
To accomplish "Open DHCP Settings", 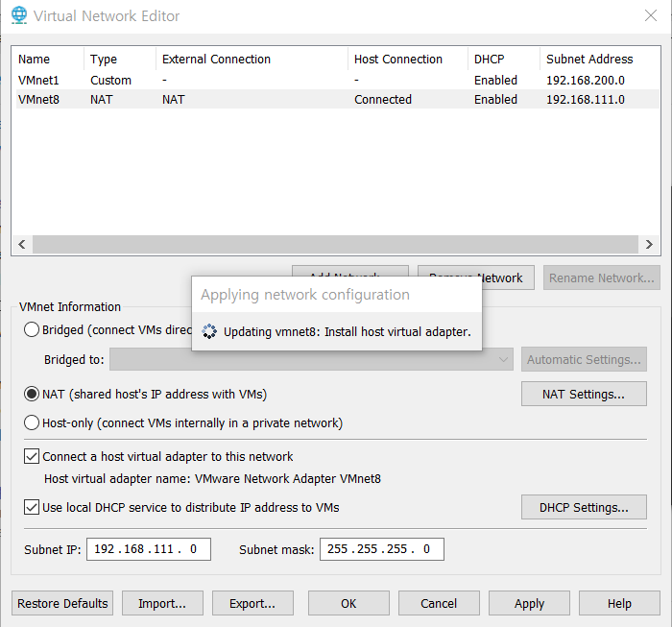I will (584, 507).
